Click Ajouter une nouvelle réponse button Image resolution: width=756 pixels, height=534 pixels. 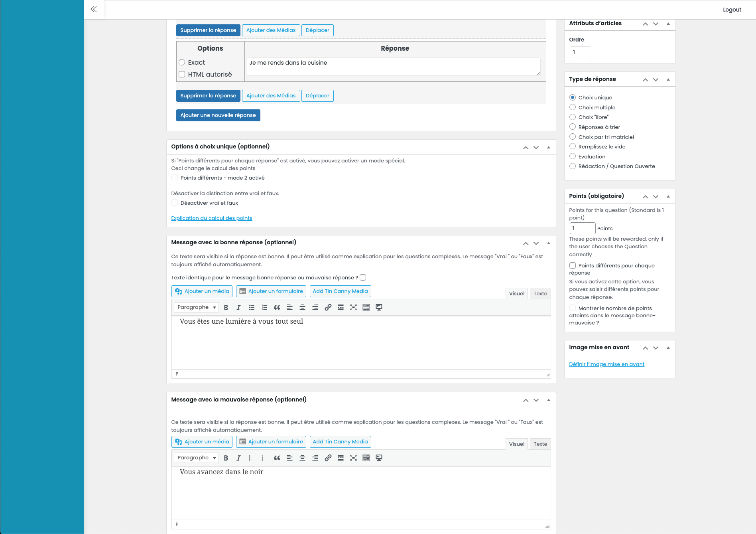click(218, 115)
